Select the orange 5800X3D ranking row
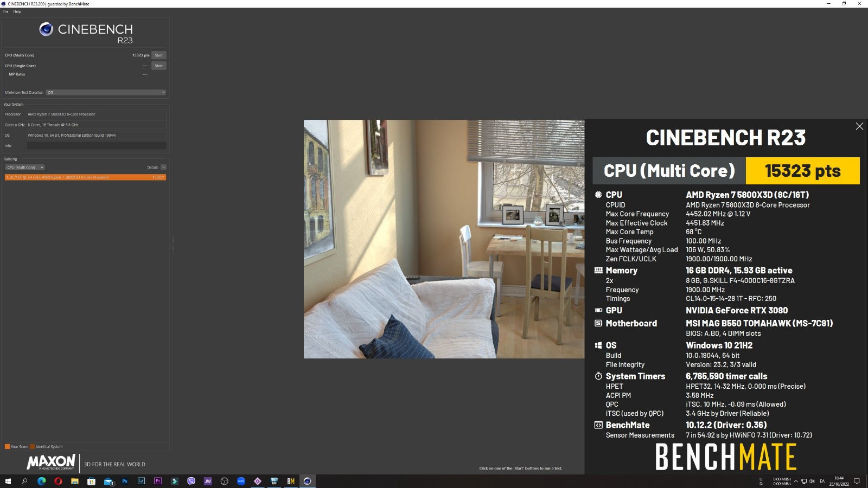 (85, 177)
